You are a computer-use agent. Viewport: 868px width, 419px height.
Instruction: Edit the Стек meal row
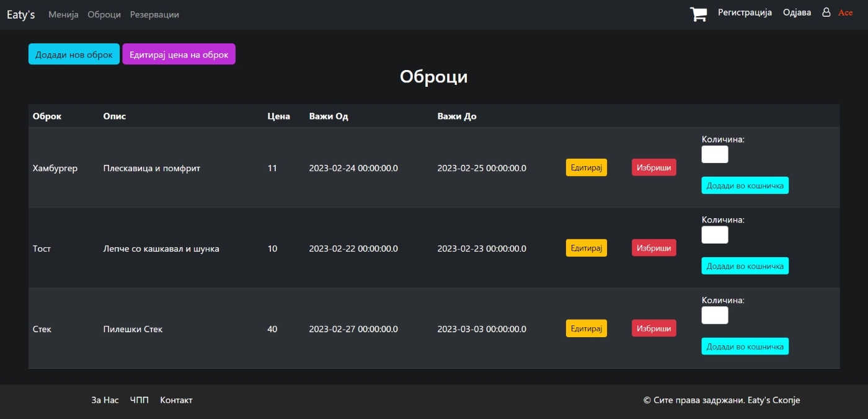tap(586, 329)
